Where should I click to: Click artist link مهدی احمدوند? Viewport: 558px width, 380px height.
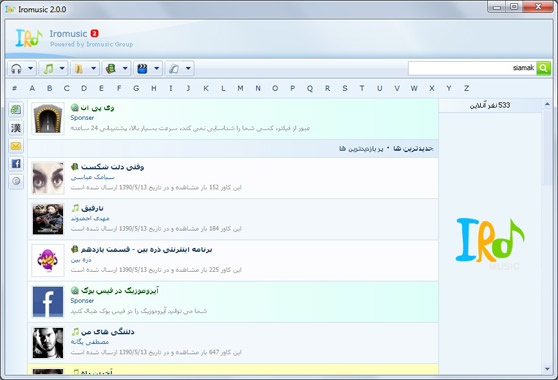(90, 218)
